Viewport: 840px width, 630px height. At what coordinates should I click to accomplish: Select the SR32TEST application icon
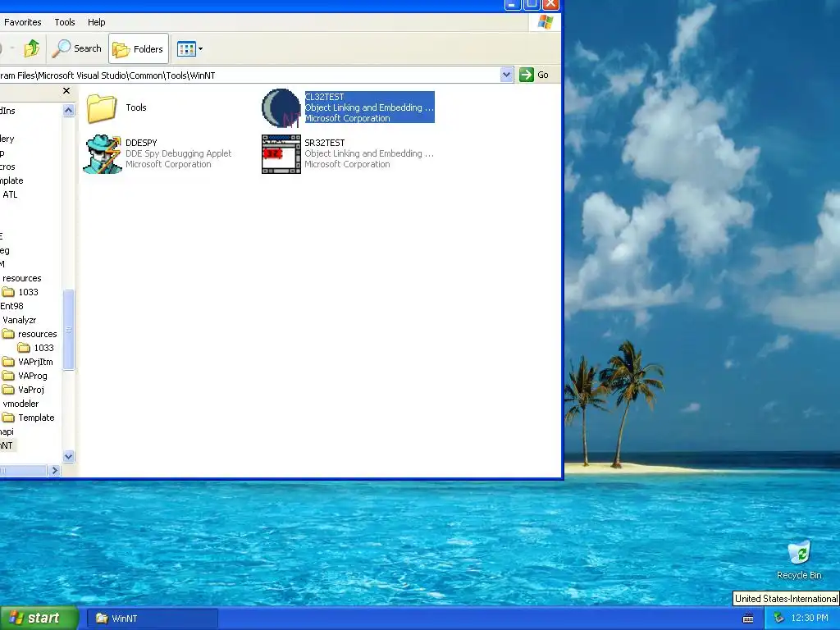[281, 153]
